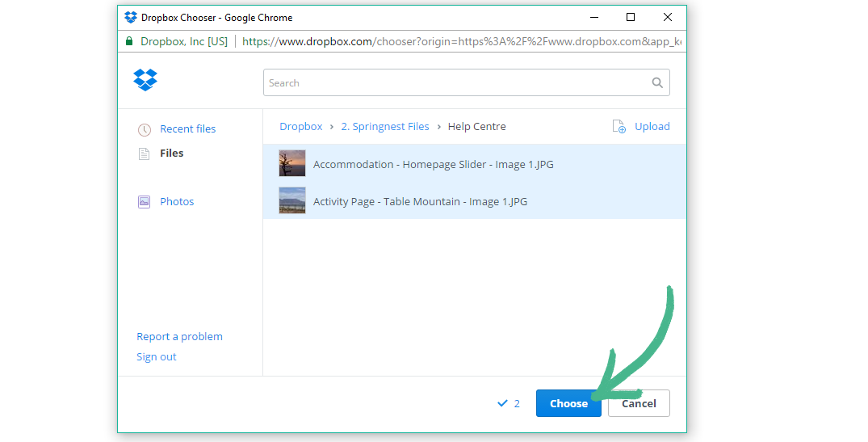Select the Files sidebar item
This screenshot has width=868, height=442.
(x=171, y=154)
